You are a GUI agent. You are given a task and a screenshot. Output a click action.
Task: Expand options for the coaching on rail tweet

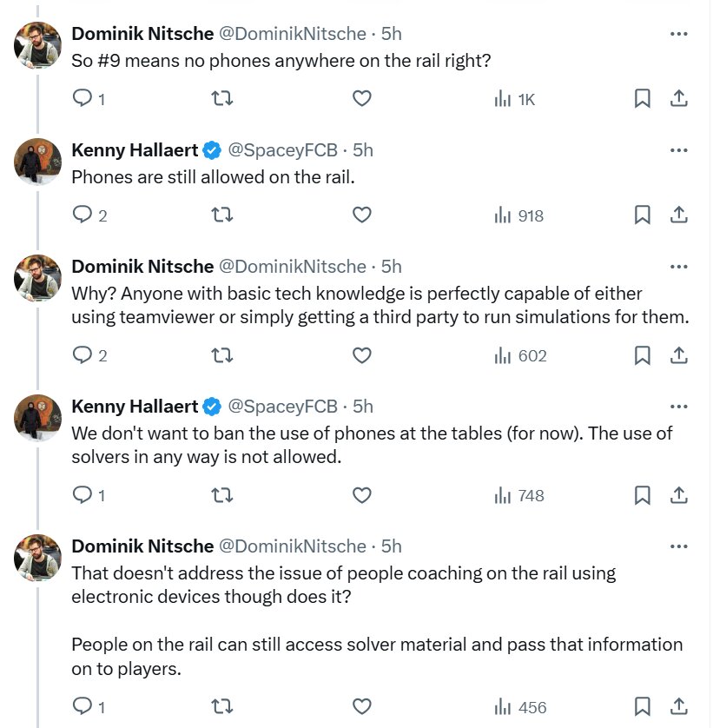coord(679,546)
